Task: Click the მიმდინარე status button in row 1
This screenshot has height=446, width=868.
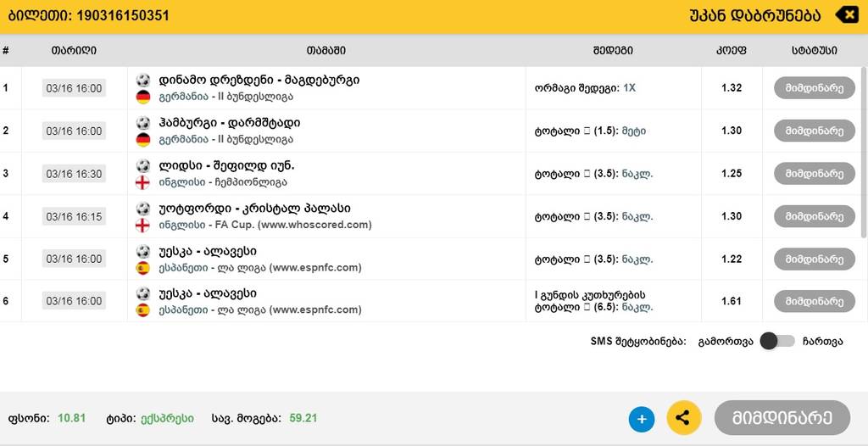Action: (815, 87)
